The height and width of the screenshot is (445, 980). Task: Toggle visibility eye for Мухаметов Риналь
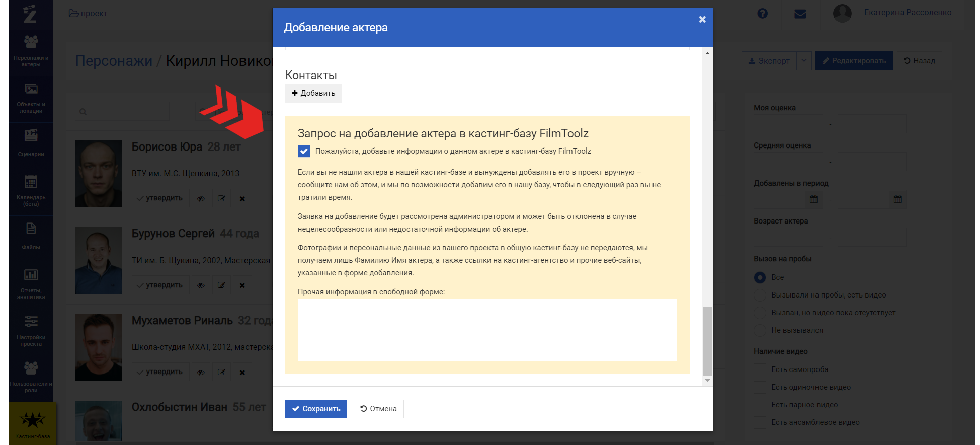[x=201, y=372]
